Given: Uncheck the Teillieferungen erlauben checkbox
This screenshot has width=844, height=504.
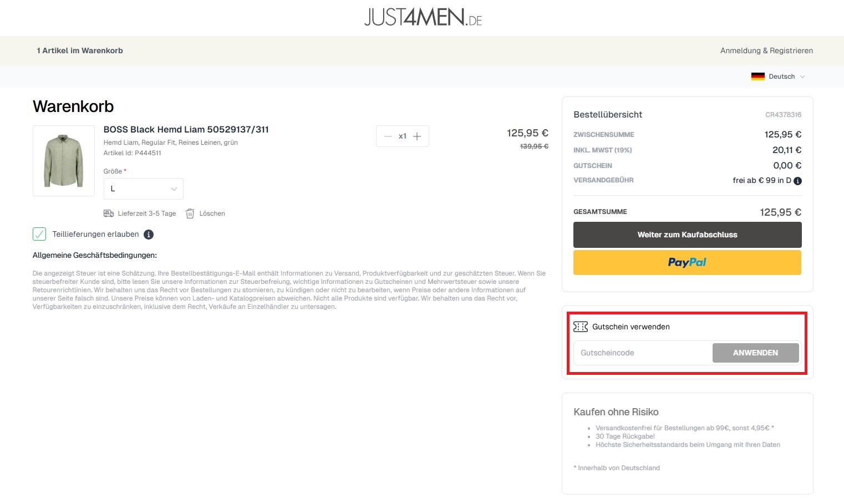Looking at the screenshot, I should coord(39,234).
